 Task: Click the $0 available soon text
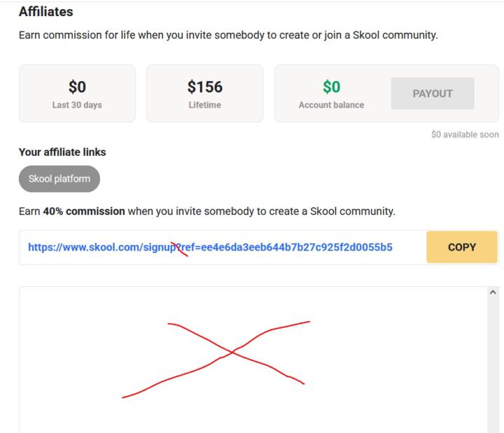coord(465,134)
